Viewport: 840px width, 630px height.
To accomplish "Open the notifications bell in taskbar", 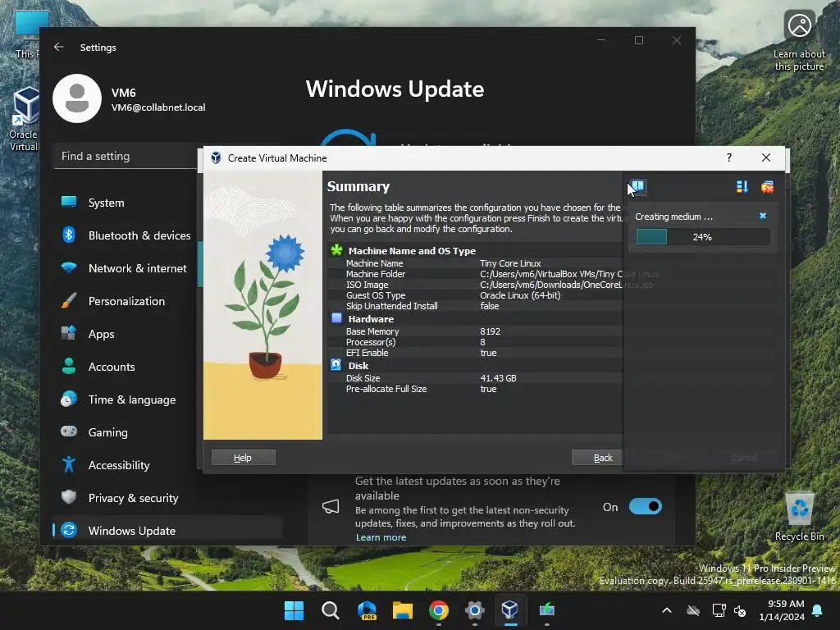I will (818, 610).
